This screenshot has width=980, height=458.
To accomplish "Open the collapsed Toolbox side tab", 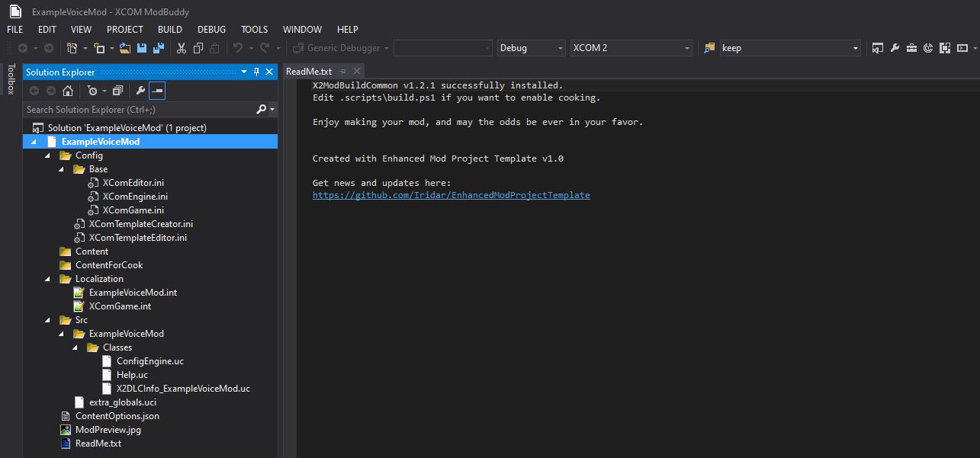I will coord(11,79).
